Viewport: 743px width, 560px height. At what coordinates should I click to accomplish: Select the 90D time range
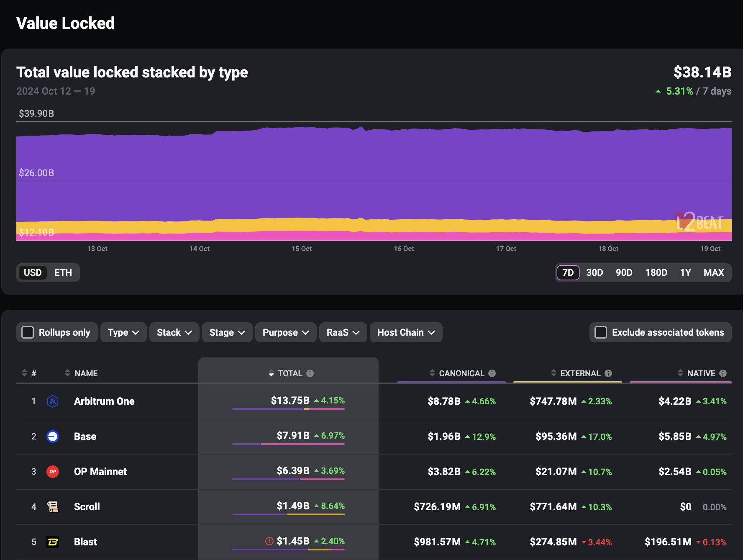[x=624, y=272]
